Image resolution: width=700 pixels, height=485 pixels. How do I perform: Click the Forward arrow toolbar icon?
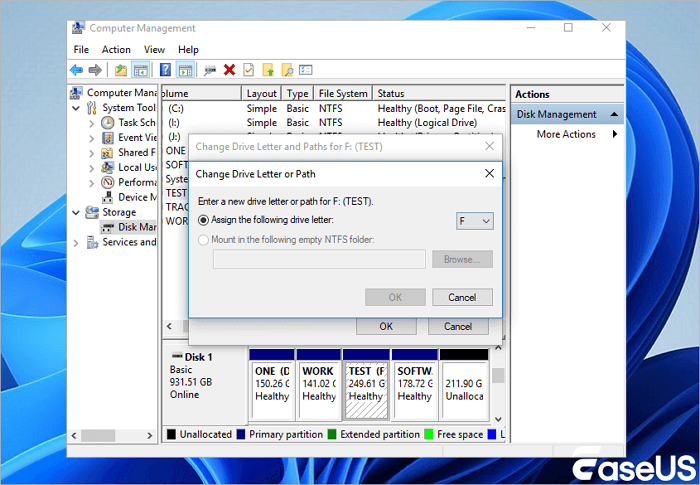tap(95, 70)
